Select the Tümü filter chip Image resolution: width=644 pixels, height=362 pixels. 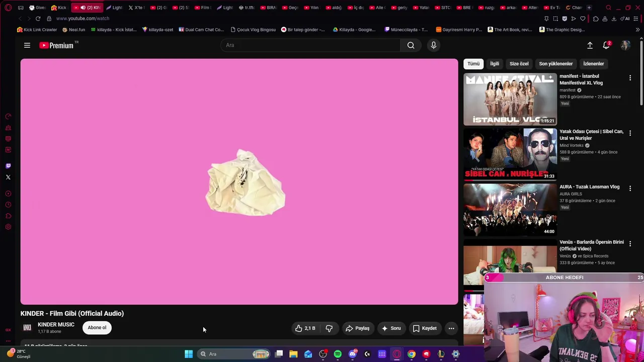tap(473, 64)
